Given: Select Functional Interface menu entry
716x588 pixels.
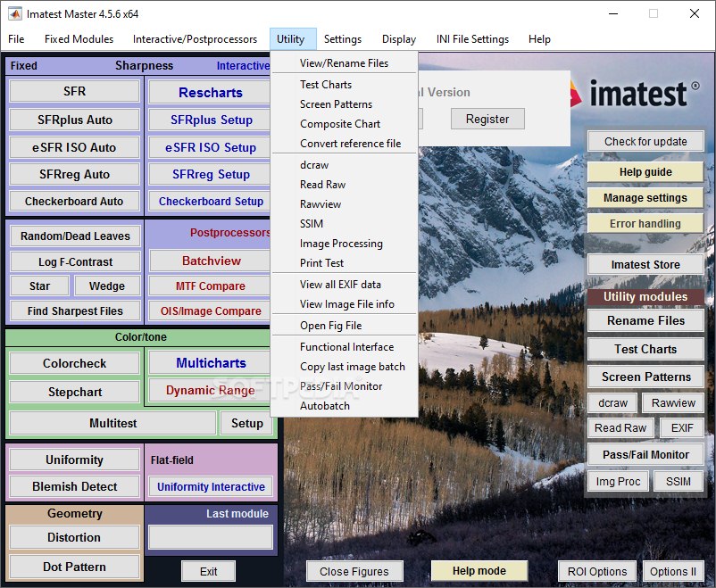Looking at the screenshot, I should (344, 347).
